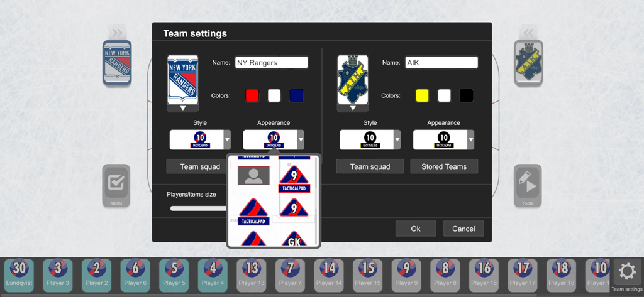Image resolution: width=644 pixels, height=297 pixels.
Task: Open NY Rangers Appearance dropdown
Action: tap(274, 140)
